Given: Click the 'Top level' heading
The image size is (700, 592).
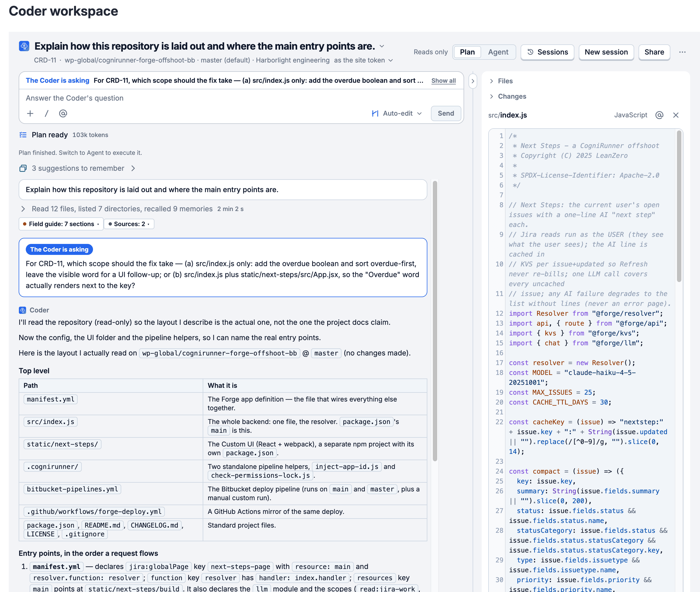Looking at the screenshot, I should point(34,371).
